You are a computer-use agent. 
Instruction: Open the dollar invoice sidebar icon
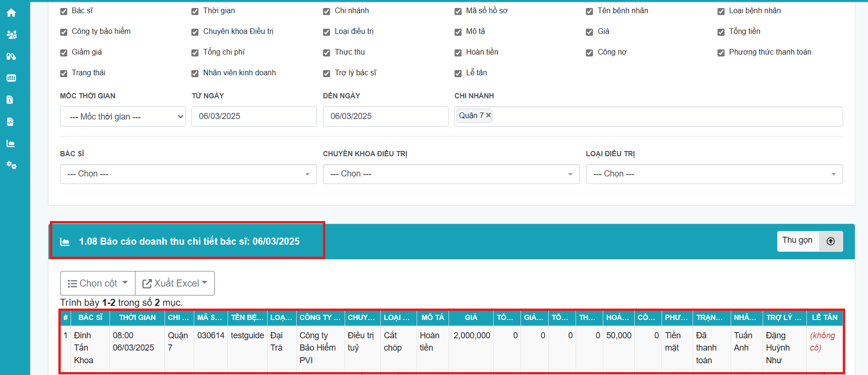tap(10, 100)
